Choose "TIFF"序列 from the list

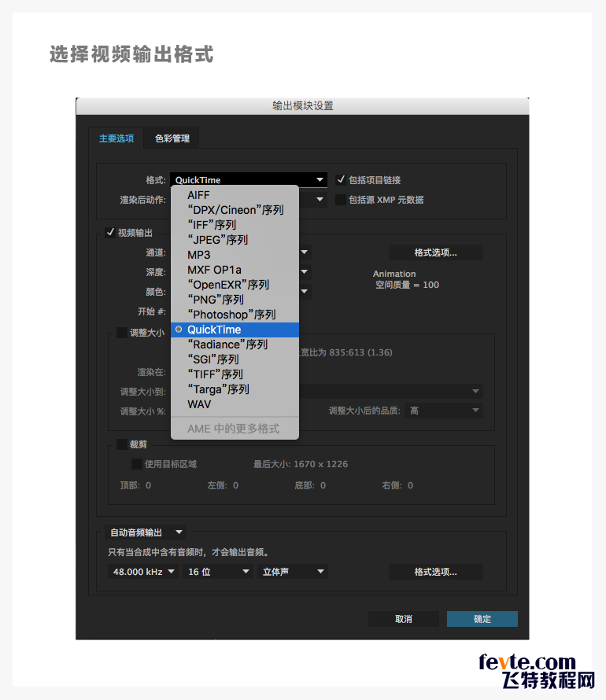[214, 374]
